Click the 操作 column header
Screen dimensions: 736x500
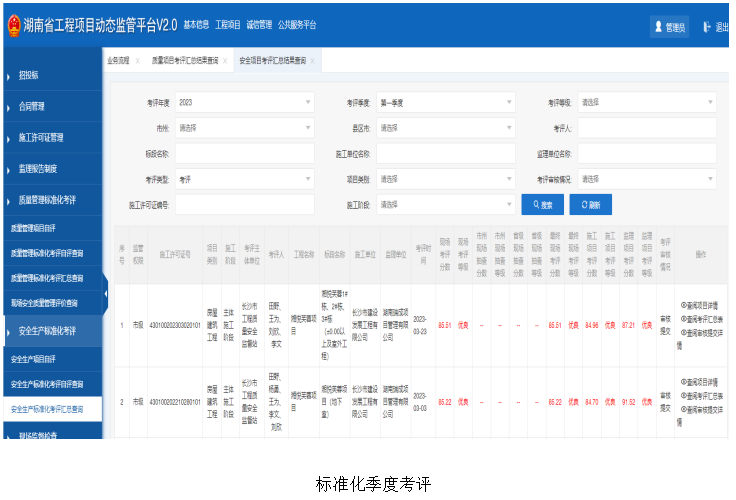701,254
